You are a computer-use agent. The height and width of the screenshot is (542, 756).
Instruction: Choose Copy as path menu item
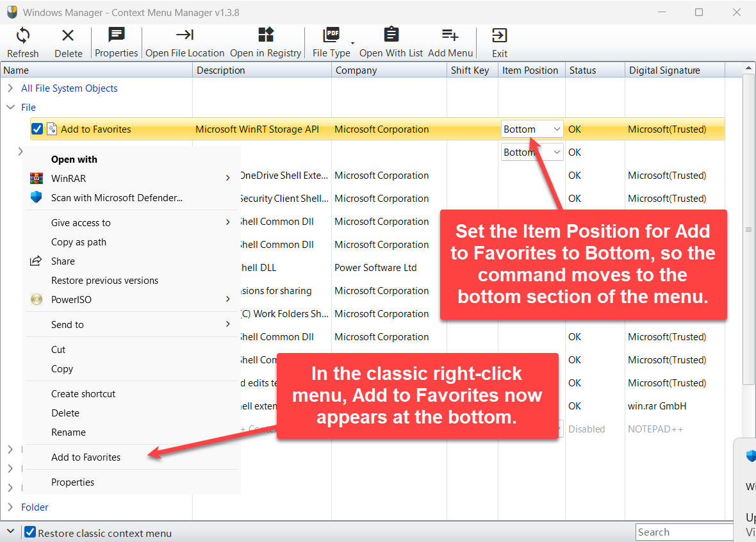tap(131, 242)
